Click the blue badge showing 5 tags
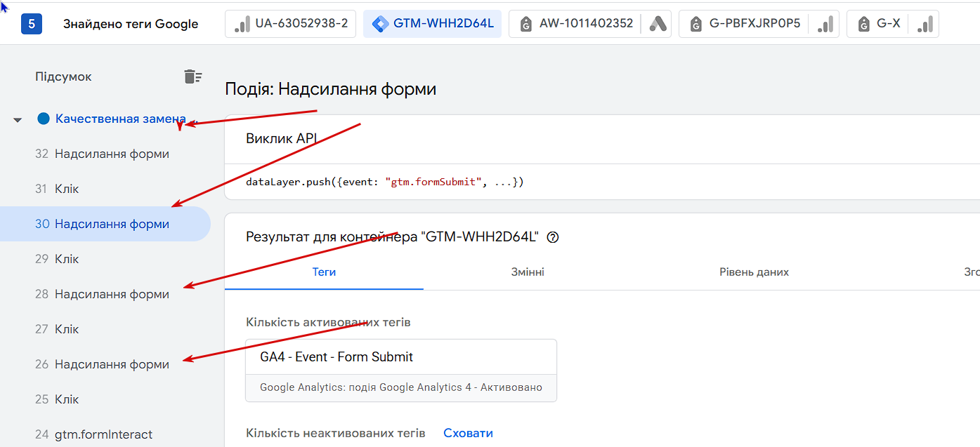 click(32, 24)
